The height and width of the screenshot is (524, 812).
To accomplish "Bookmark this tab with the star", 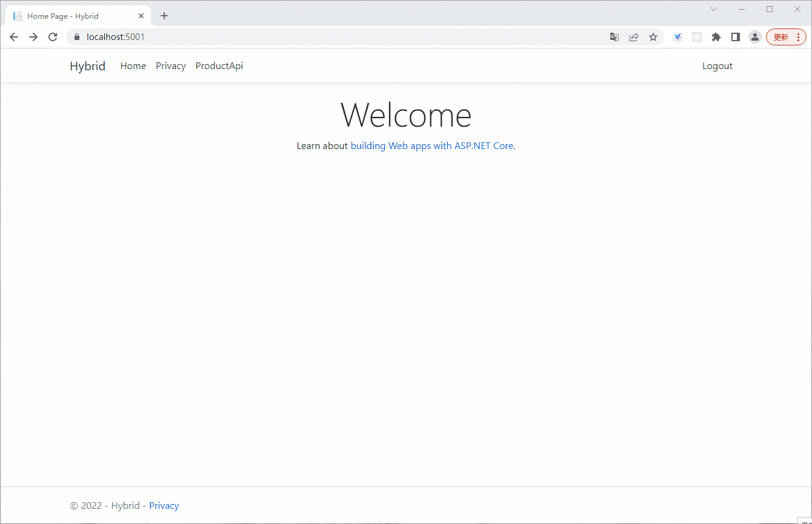I will point(653,37).
